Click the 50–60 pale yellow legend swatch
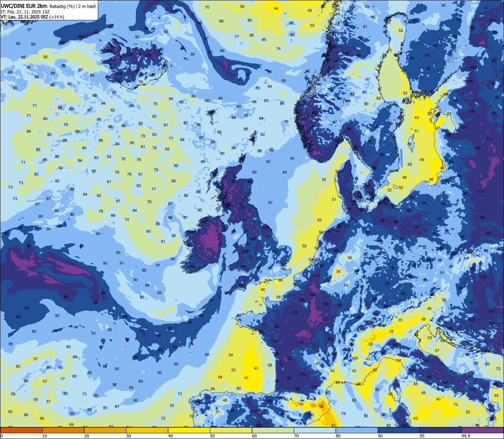This screenshot has width=504, height=439. [x=231, y=430]
